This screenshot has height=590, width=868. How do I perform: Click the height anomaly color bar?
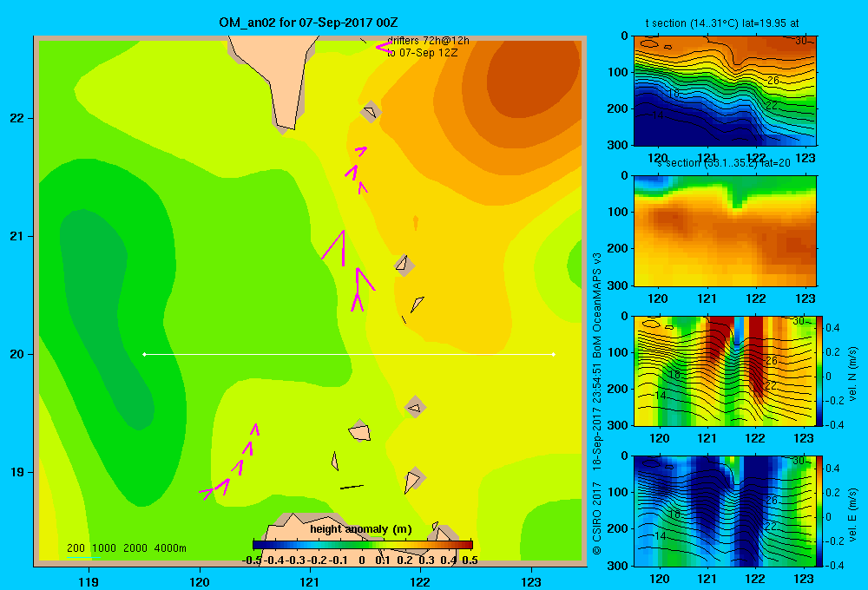click(x=363, y=545)
